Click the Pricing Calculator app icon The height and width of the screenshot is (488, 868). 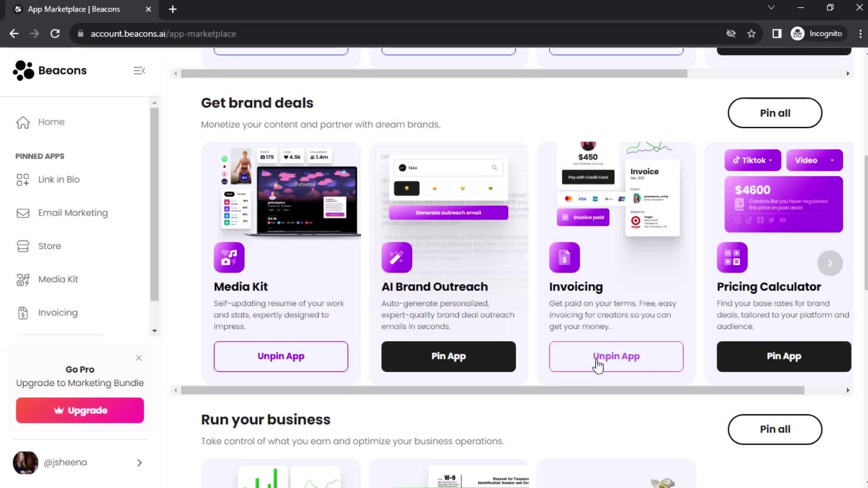coord(732,258)
